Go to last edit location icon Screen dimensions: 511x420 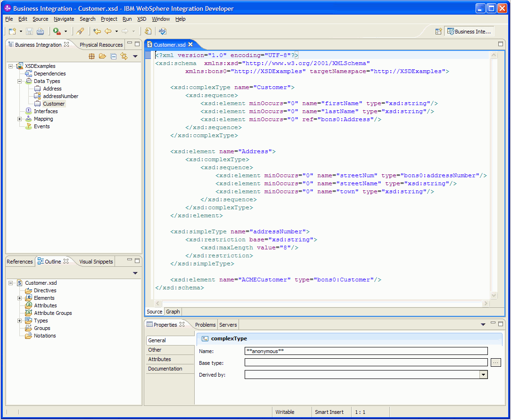pyautogui.click(x=97, y=32)
